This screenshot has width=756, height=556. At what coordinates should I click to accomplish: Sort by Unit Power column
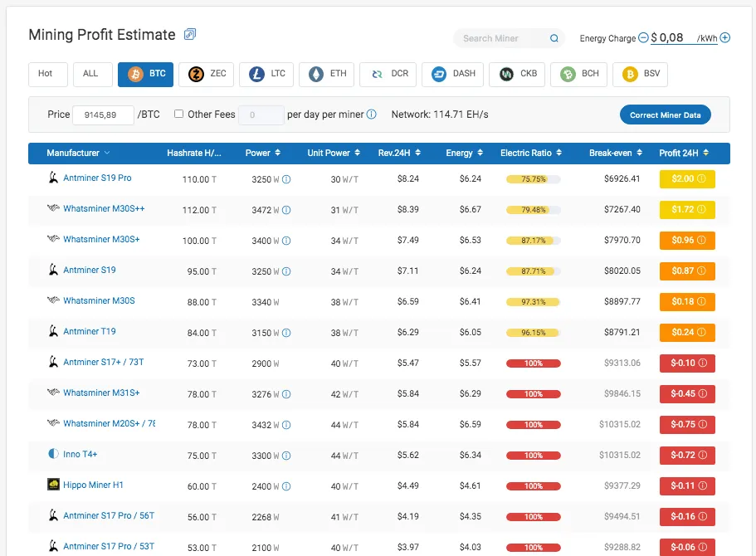[358, 153]
